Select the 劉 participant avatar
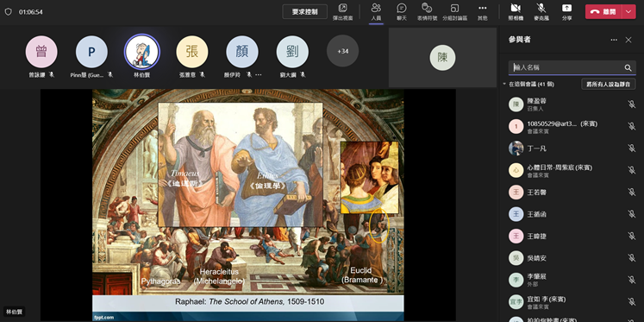Image resolution: width=644 pixels, height=322 pixels. click(x=292, y=52)
